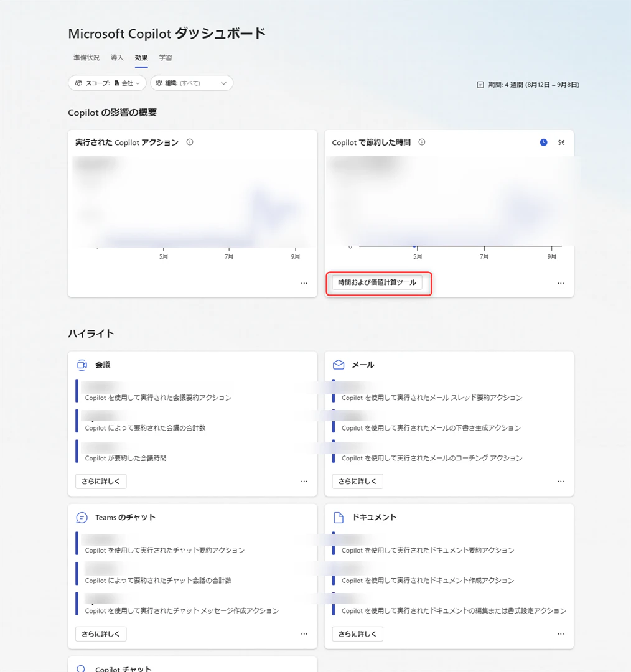The height and width of the screenshot is (672, 631).
Task: Click the ドキュメント file icon
Action: click(339, 518)
